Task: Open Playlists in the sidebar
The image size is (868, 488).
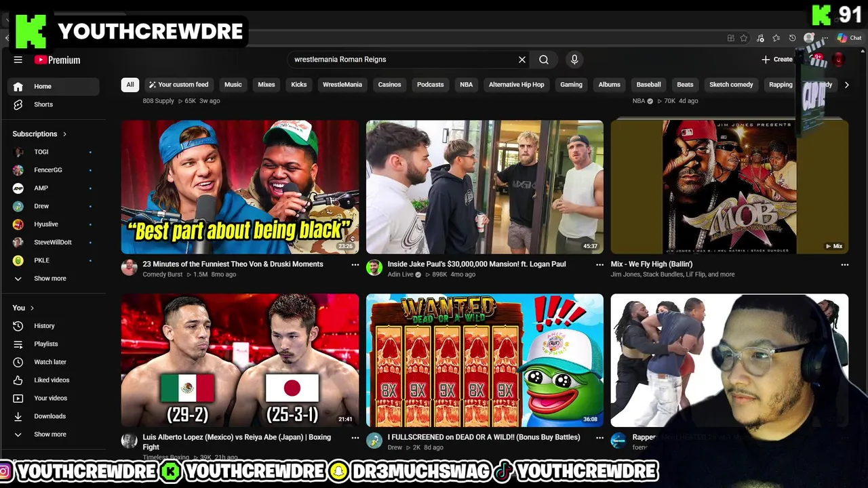Action: 54,344
